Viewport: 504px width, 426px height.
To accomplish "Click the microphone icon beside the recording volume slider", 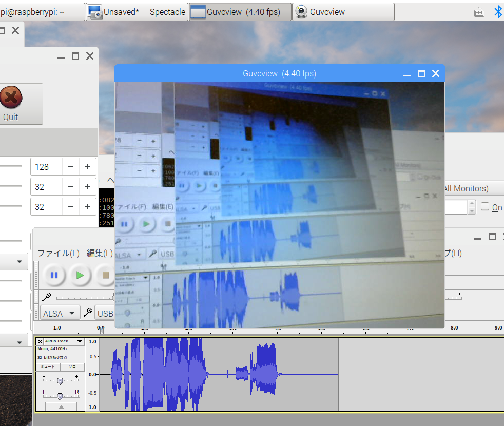I will click(x=46, y=297).
